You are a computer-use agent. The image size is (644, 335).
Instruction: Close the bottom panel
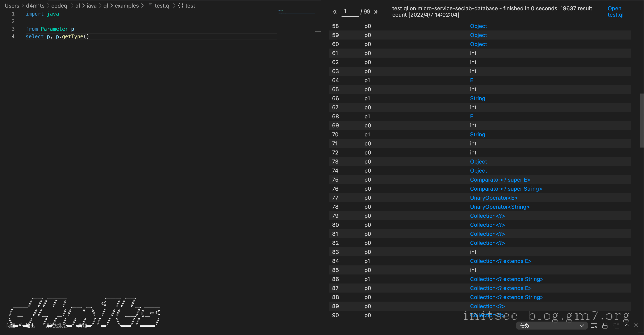[636, 325]
